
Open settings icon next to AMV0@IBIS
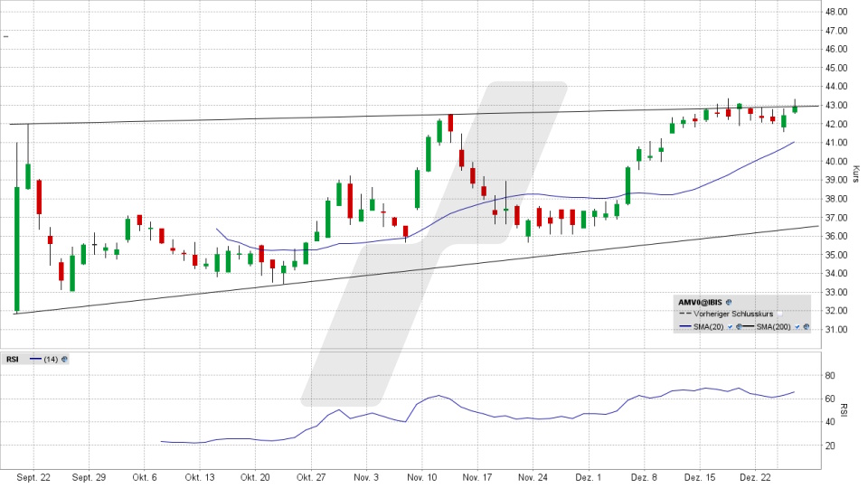(x=729, y=302)
